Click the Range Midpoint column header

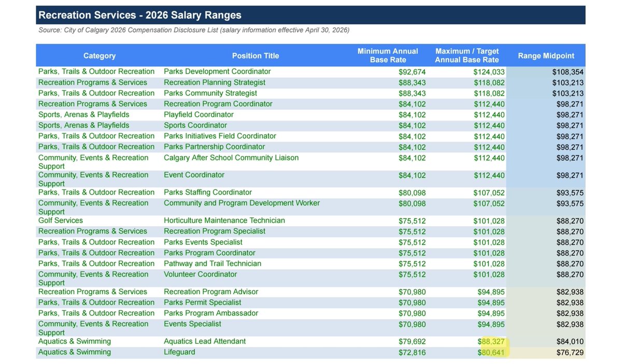pyautogui.click(x=546, y=56)
